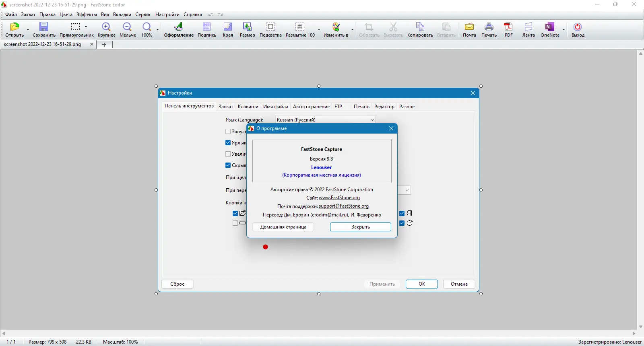Open the Файл menu

pyautogui.click(x=11, y=14)
